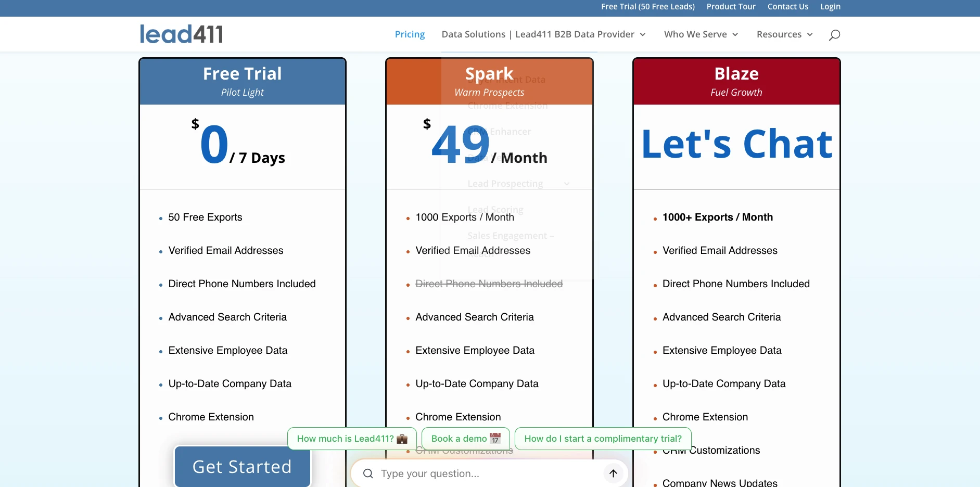Select Chrome Extension submenu item
Viewport: 980px width, 487px height.
pyautogui.click(x=507, y=106)
